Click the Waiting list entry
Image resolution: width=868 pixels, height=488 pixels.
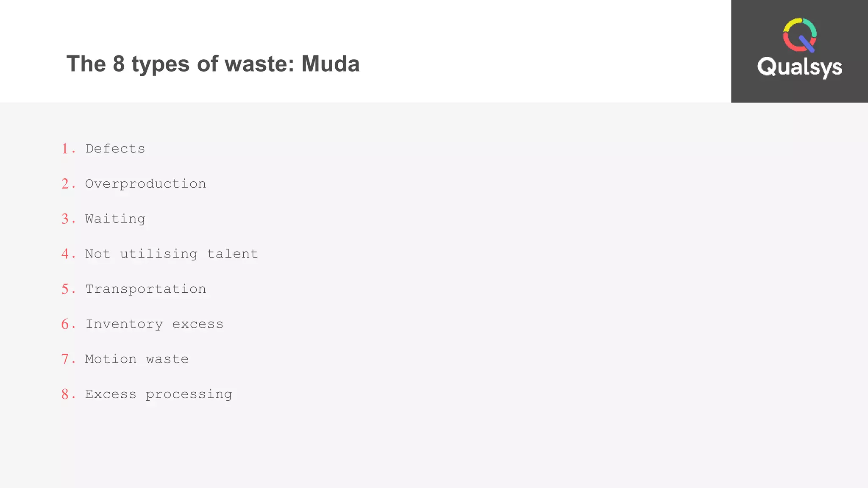click(x=115, y=219)
